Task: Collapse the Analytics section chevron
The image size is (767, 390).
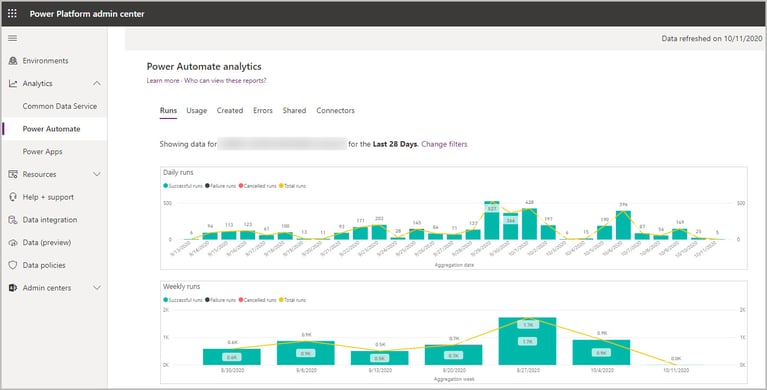Action: (x=97, y=84)
